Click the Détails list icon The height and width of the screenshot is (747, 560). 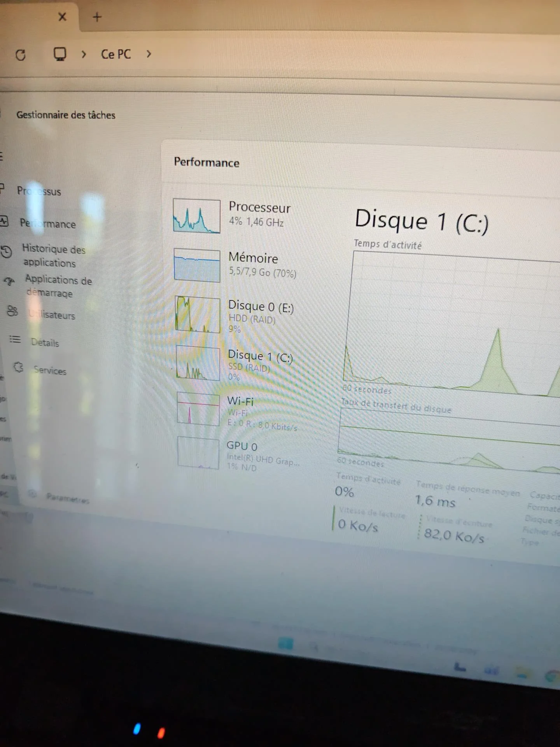coord(15,340)
